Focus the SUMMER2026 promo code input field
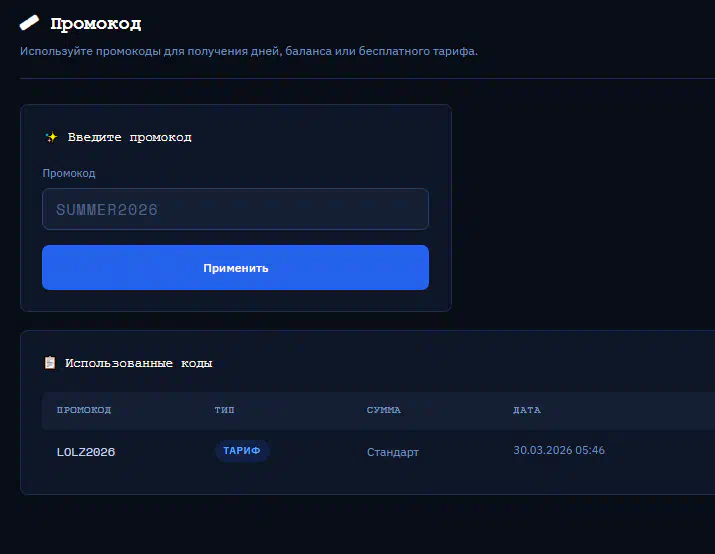This screenshot has width=715, height=554. point(235,210)
